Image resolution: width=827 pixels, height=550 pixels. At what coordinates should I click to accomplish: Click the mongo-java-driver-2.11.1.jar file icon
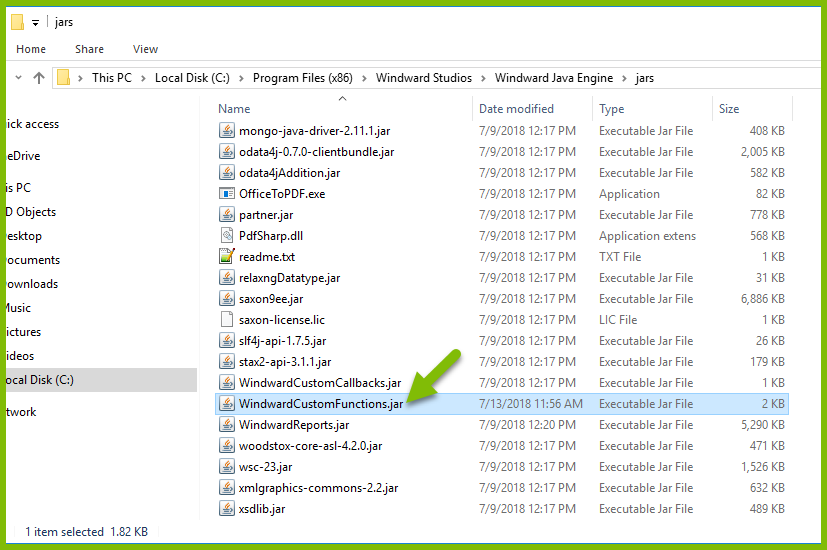227,130
